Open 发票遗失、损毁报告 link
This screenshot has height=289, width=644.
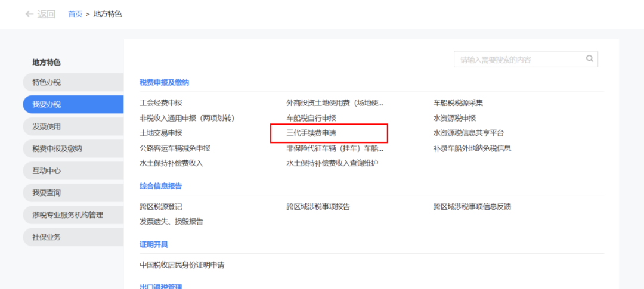pyautogui.click(x=171, y=222)
